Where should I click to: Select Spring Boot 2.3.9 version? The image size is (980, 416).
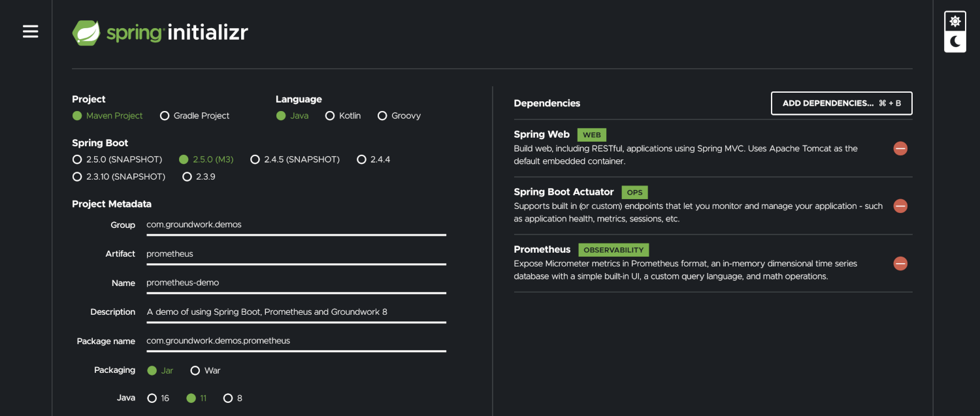click(199, 176)
